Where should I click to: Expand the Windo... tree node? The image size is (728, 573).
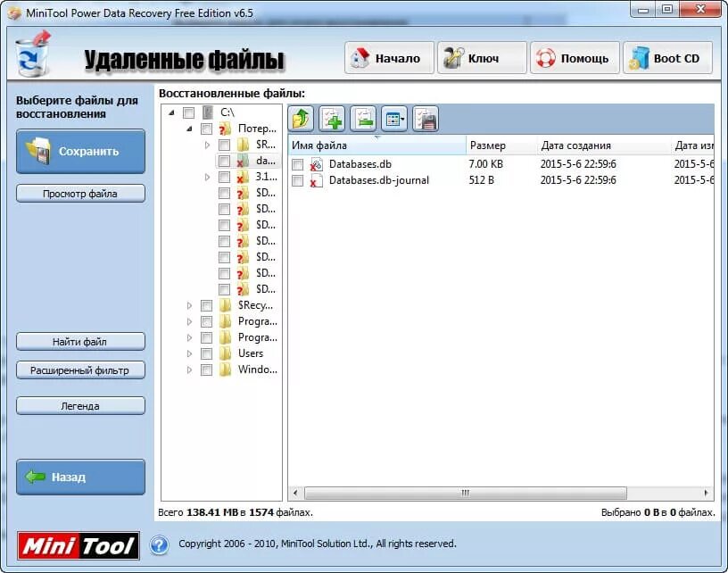pyautogui.click(x=189, y=370)
